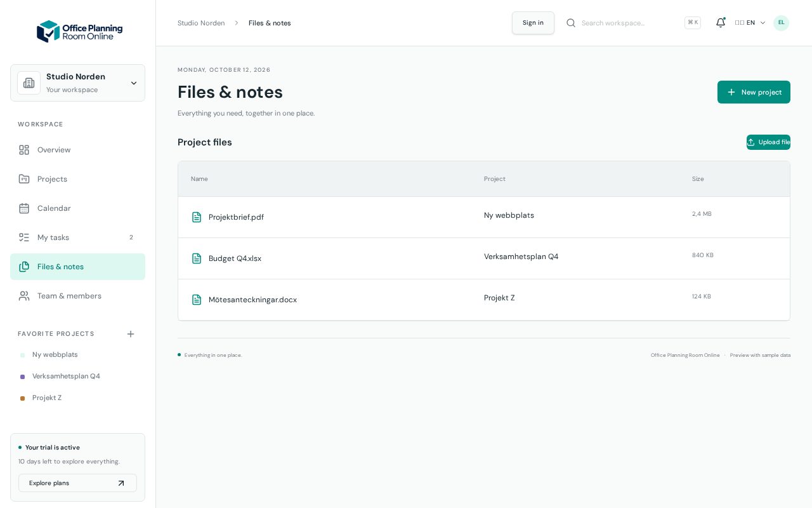Click the Size column header
The width and height of the screenshot is (812, 508).
(698, 179)
